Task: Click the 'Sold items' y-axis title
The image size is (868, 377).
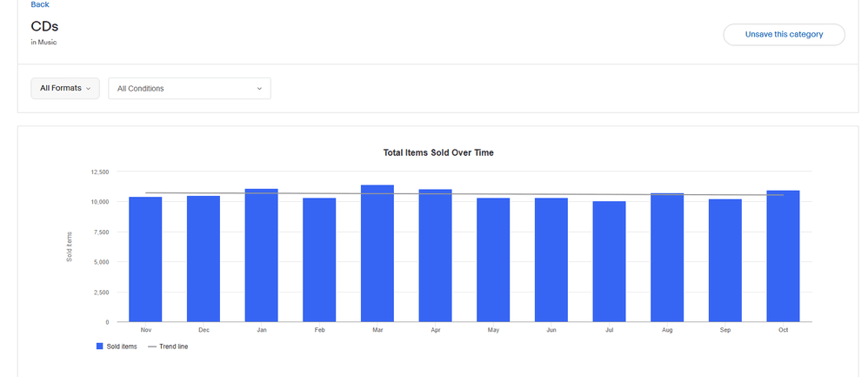Action: pyautogui.click(x=70, y=246)
